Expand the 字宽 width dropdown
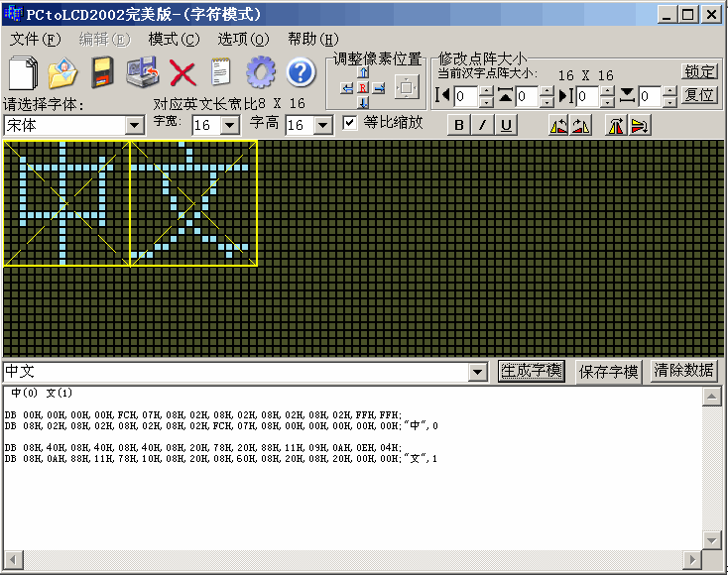 [230, 125]
